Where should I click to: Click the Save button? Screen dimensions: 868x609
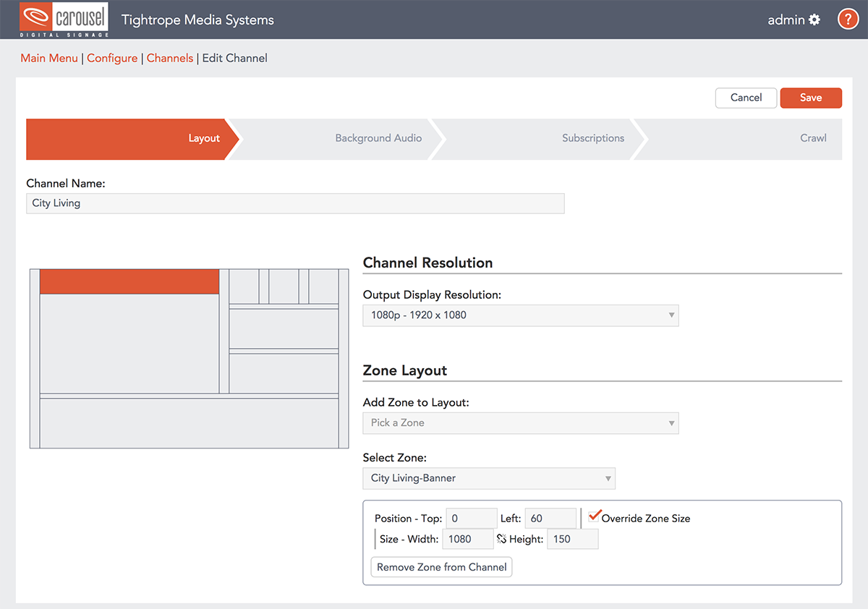[x=810, y=98]
